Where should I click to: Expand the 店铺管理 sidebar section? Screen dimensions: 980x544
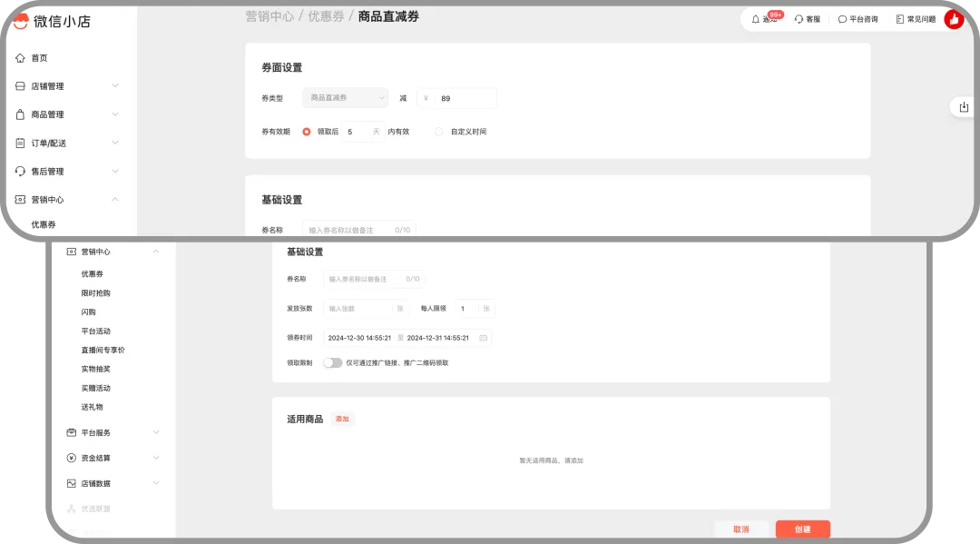pos(114,86)
